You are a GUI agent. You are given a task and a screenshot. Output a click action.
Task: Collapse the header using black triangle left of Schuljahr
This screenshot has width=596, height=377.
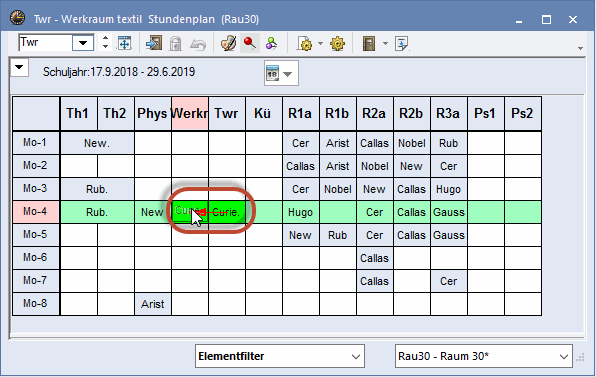[19, 68]
